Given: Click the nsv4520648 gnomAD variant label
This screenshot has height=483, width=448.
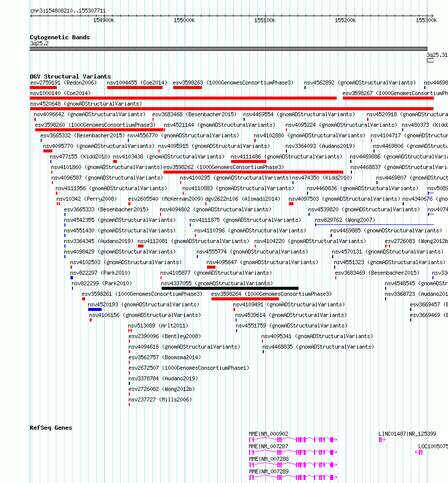Looking at the screenshot, I should point(86,104).
